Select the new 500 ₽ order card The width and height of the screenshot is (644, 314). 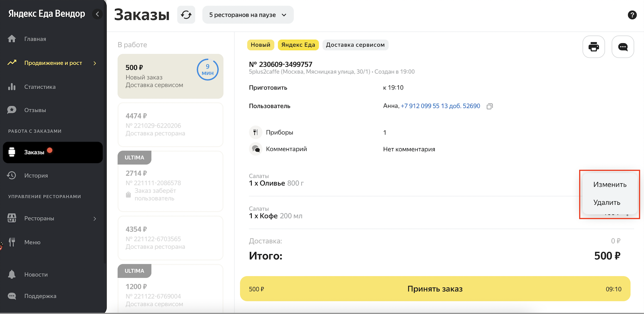coord(170,76)
